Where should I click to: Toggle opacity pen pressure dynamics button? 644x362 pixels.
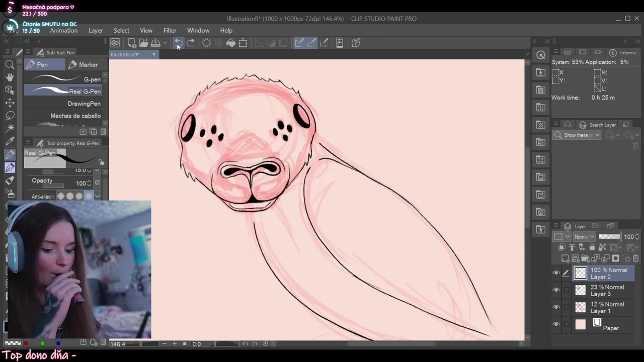(97, 183)
